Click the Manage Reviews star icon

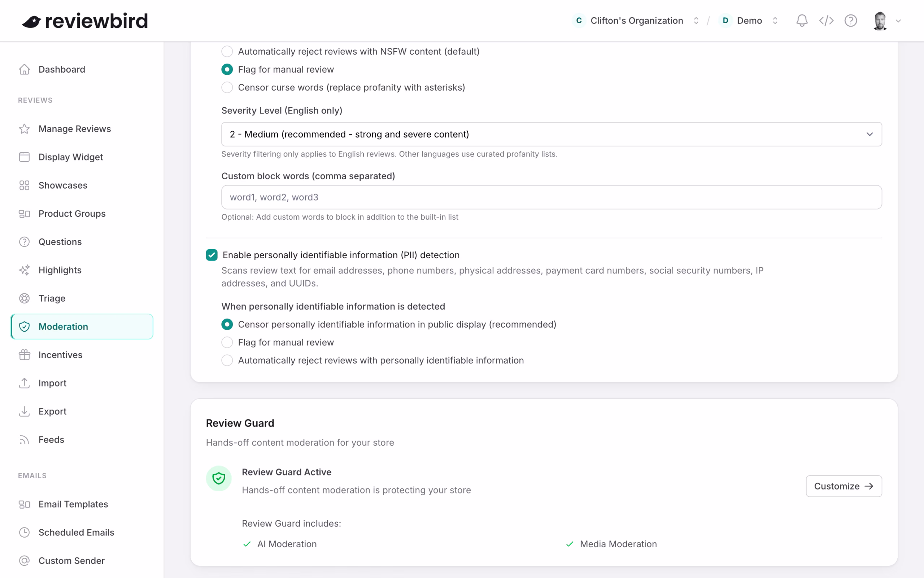25,129
